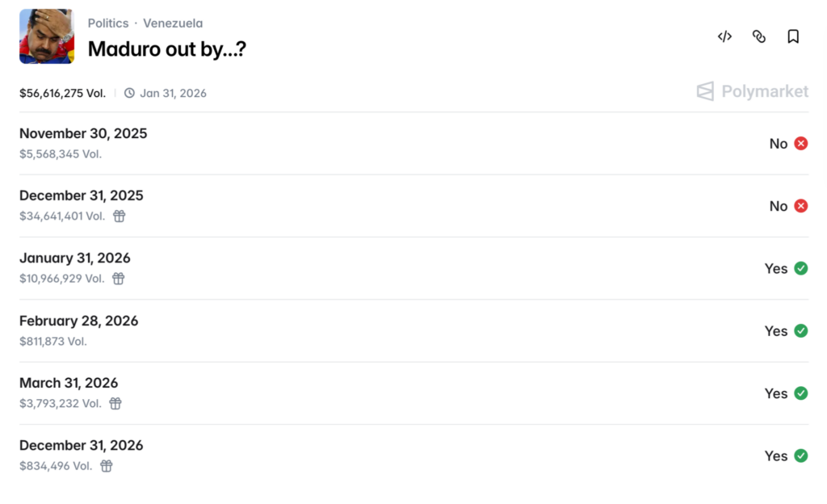This screenshot has height=504, width=827.
Task: Click the "Maduro out by...?" title
Action: coord(166,48)
